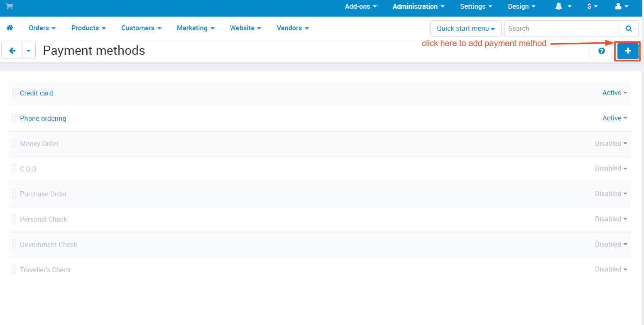Grab the drag handle of Credit card row

pyautogui.click(x=14, y=93)
